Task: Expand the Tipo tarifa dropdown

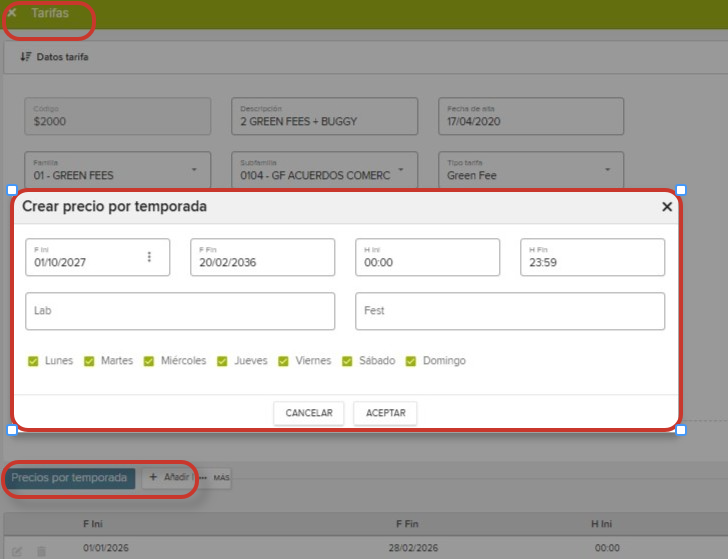Action: [x=608, y=169]
